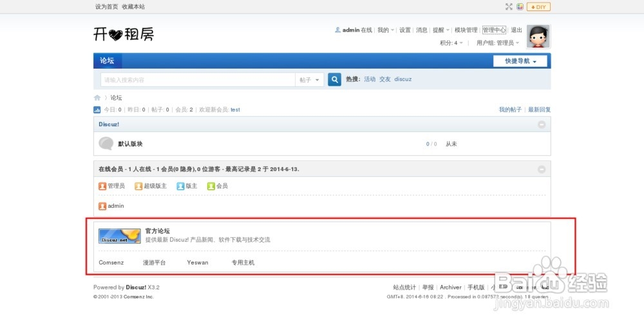
Task: Click the site logo with the heart
Action: [124, 34]
